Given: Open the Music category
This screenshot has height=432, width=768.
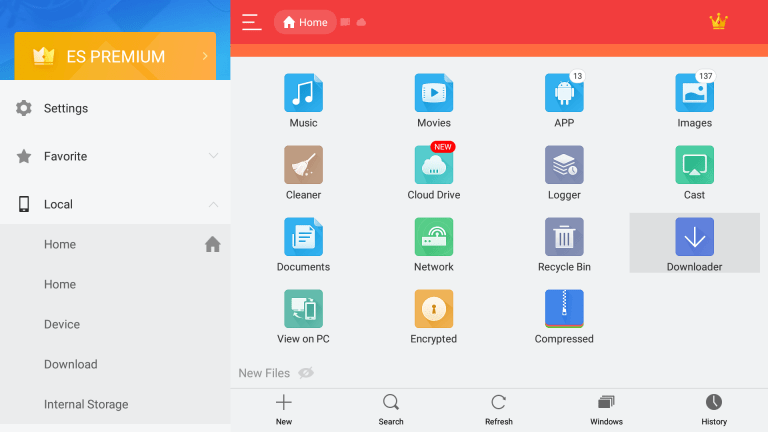Looking at the screenshot, I should point(303,100).
